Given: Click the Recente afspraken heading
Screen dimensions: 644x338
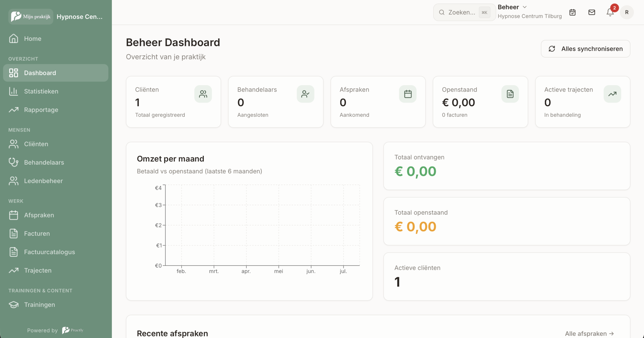Looking at the screenshot, I should tap(172, 333).
